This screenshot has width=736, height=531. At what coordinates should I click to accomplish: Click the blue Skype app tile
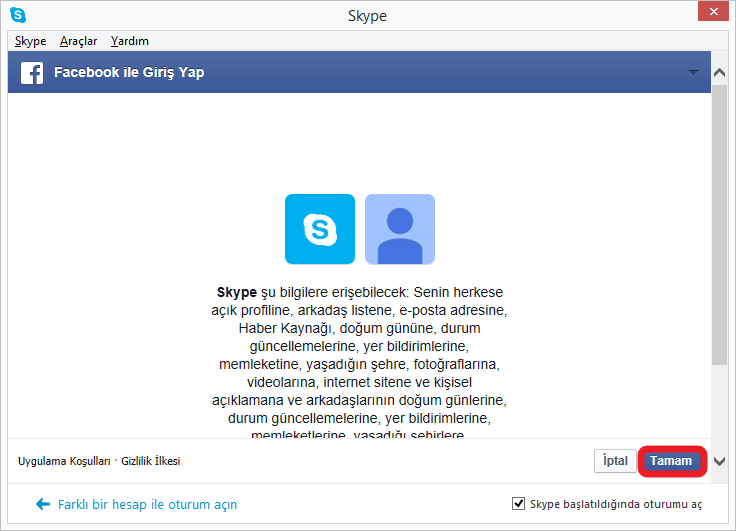tap(320, 229)
